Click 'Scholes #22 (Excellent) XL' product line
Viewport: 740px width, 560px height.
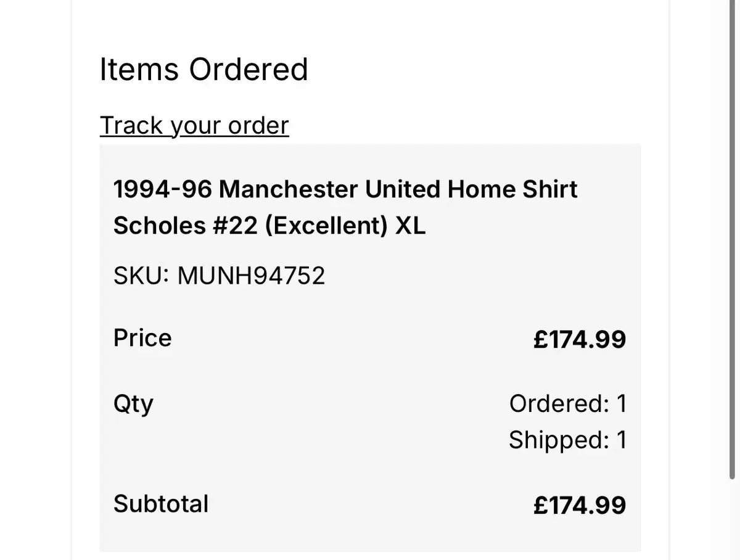[x=269, y=226]
